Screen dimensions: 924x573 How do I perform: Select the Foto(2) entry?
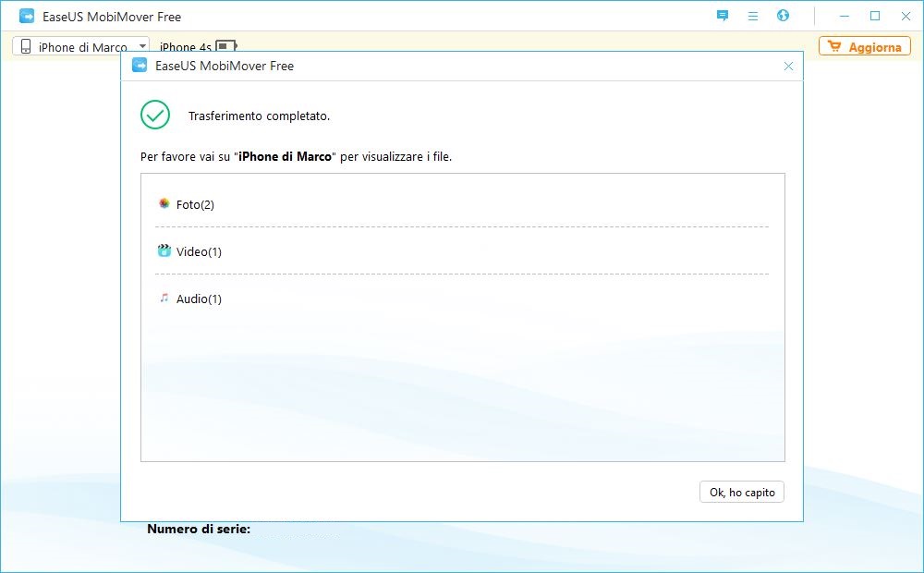195,204
